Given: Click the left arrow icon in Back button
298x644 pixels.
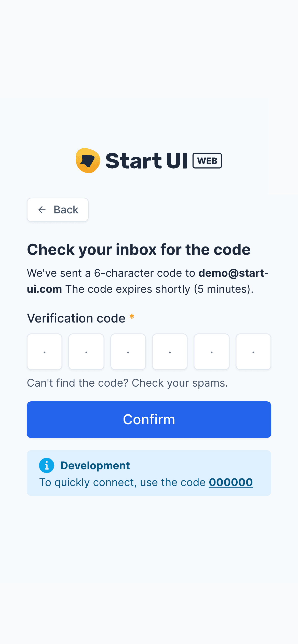Looking at the screenshot, I should pyautogui.click(x=42, y=210).
